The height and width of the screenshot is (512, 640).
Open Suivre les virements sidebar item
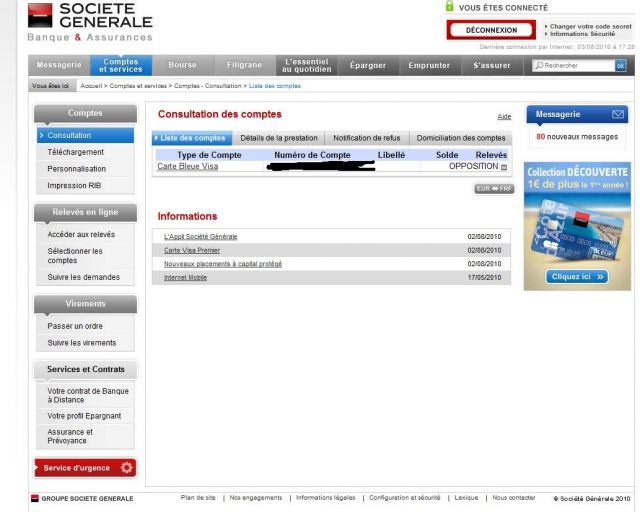[x=85, y=343]
